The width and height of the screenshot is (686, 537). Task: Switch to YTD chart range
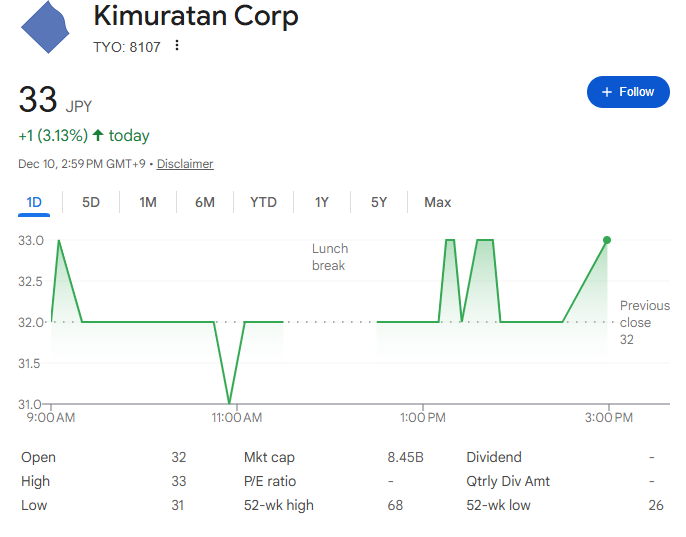pos(263,202)
